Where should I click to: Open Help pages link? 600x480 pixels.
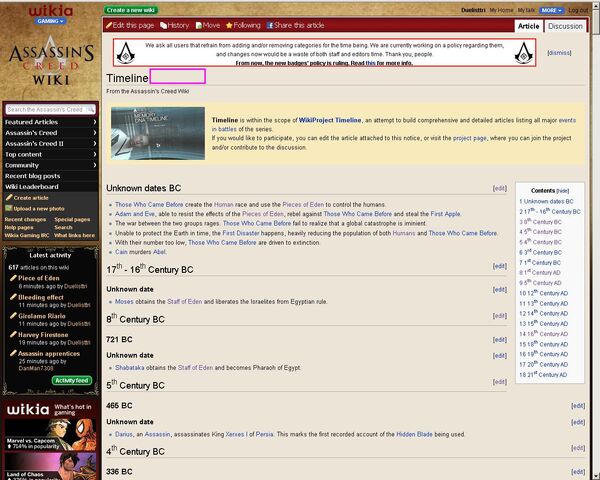click(19, 227)
